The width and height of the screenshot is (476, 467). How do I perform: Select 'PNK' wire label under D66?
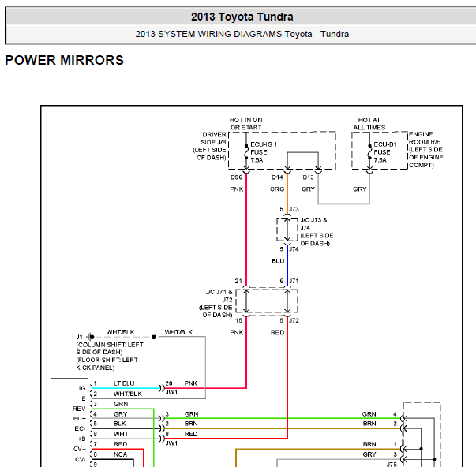(237, 189)
